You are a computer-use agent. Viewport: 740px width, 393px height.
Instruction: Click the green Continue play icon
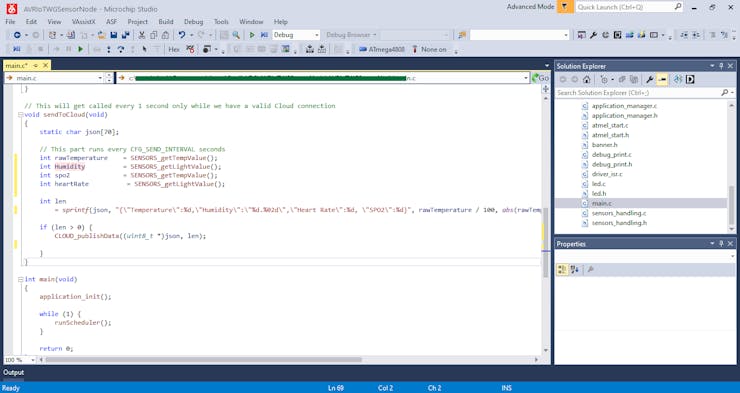pyautogui.click(x=81, y=49)
